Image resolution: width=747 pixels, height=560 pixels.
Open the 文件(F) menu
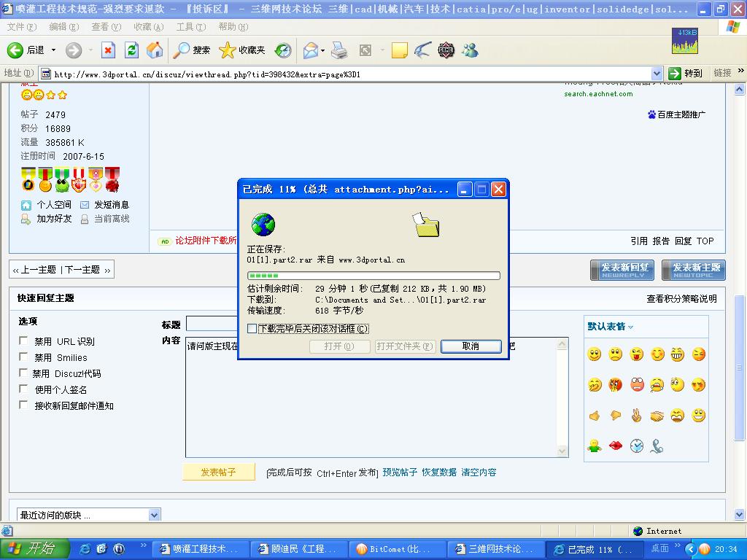[x=21, y=27]
